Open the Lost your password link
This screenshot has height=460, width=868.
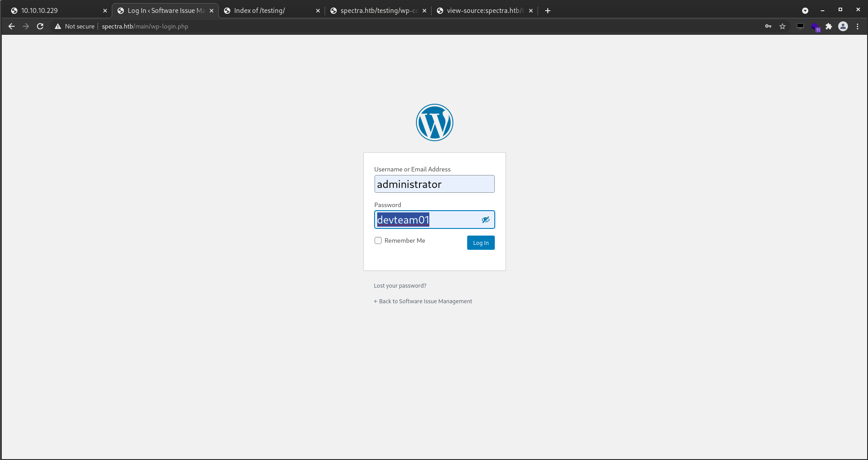(x=400, y=286)
